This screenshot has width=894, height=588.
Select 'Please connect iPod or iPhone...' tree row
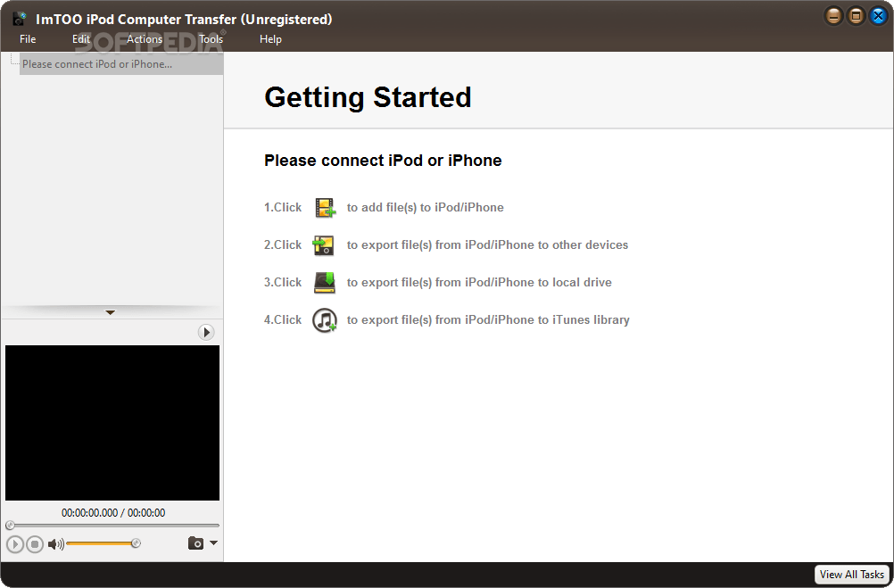click(120, 64)
